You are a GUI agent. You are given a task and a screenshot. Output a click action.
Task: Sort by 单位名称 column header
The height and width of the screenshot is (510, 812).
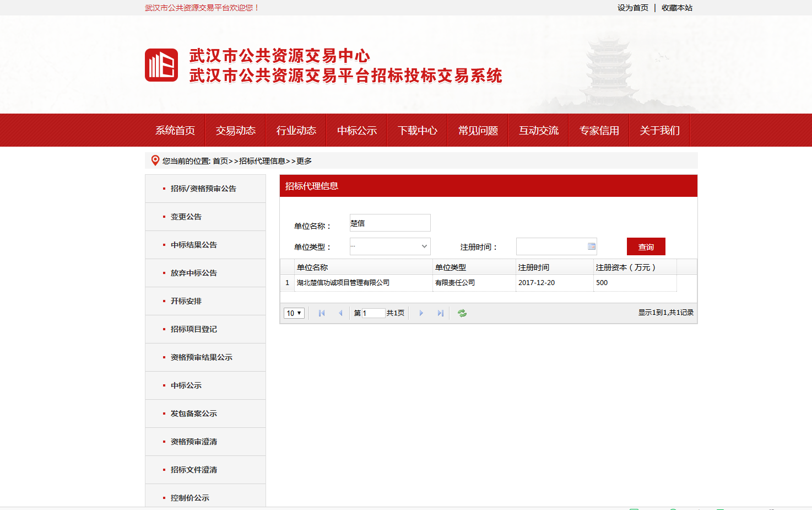364,267
